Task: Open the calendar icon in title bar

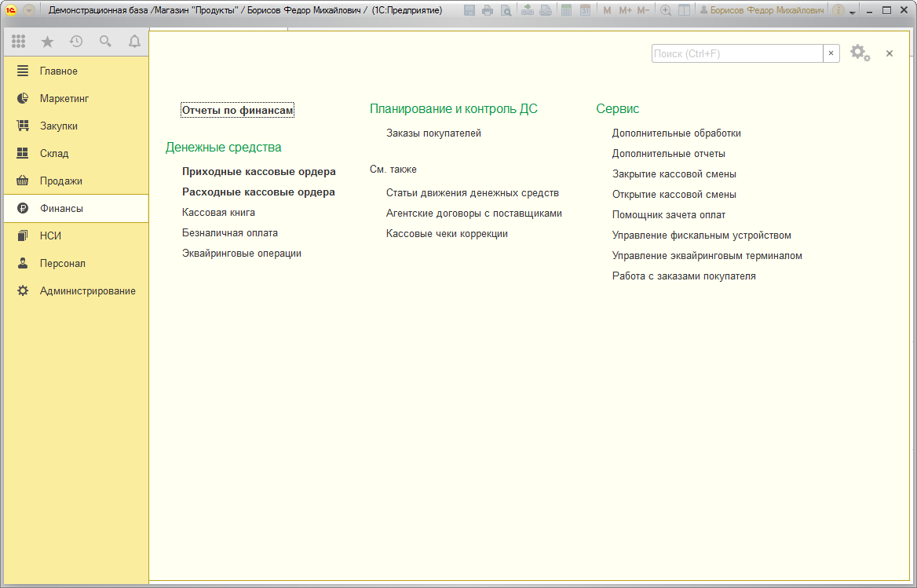Action: pos(585,10)
